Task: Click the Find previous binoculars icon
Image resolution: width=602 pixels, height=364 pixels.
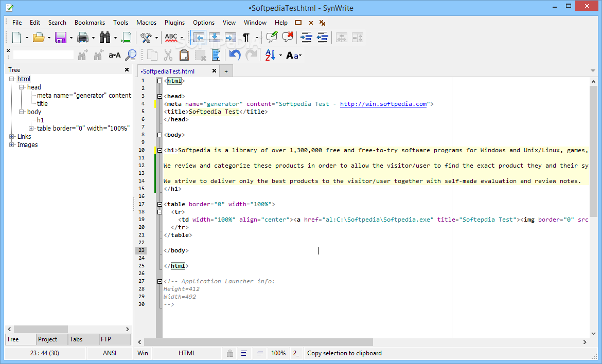Action: [99, 55]
